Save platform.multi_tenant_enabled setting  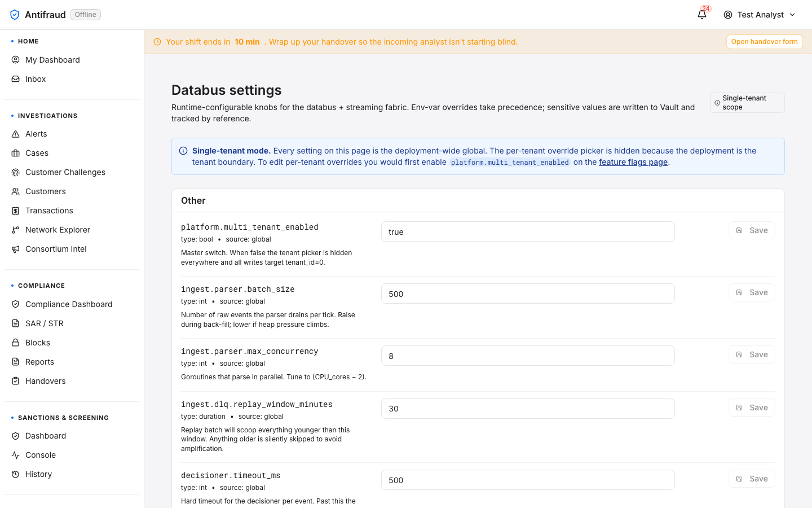[752, 230]
